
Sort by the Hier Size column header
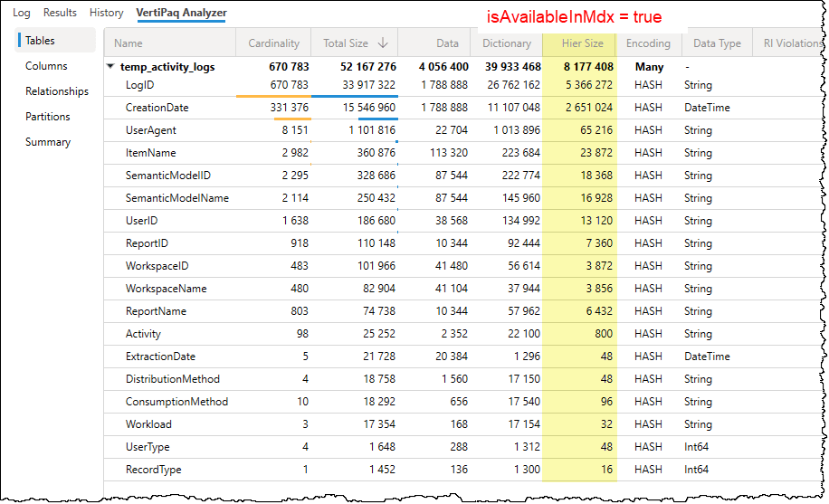582,43
